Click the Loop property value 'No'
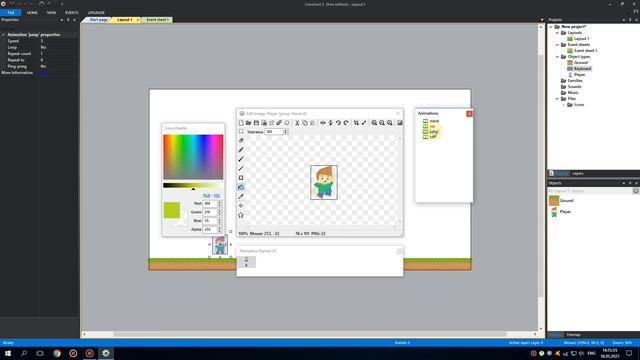 click(43, 47)
